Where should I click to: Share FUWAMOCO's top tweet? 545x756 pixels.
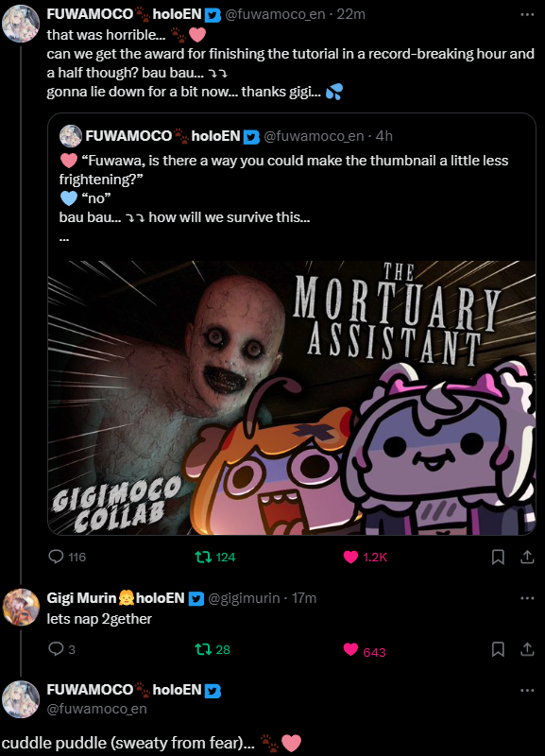(528, 557)
